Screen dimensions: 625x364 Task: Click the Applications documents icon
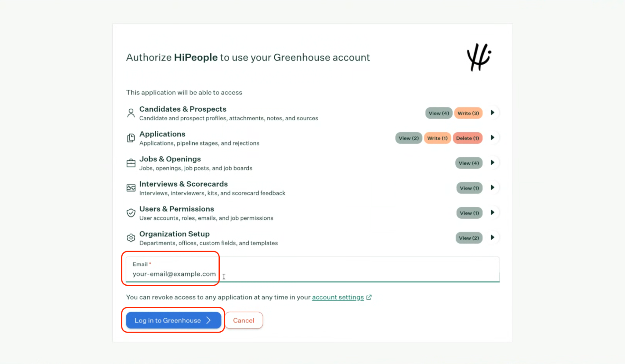pos(131,138)
